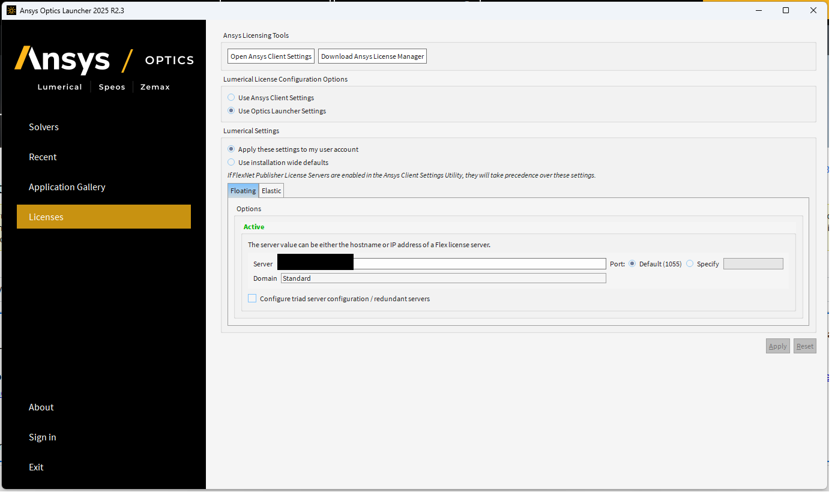Go to Application Gallery in sidebar

(x=67, y=187)
